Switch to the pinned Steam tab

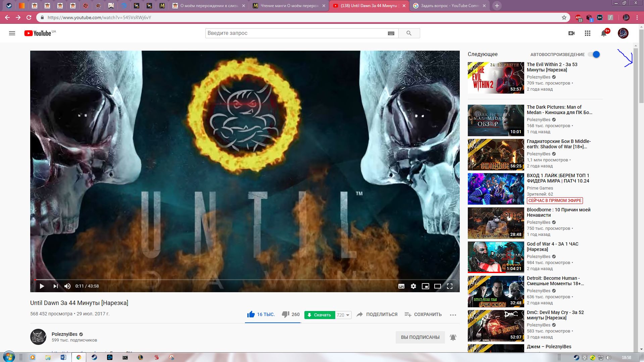tap(9, 6)
